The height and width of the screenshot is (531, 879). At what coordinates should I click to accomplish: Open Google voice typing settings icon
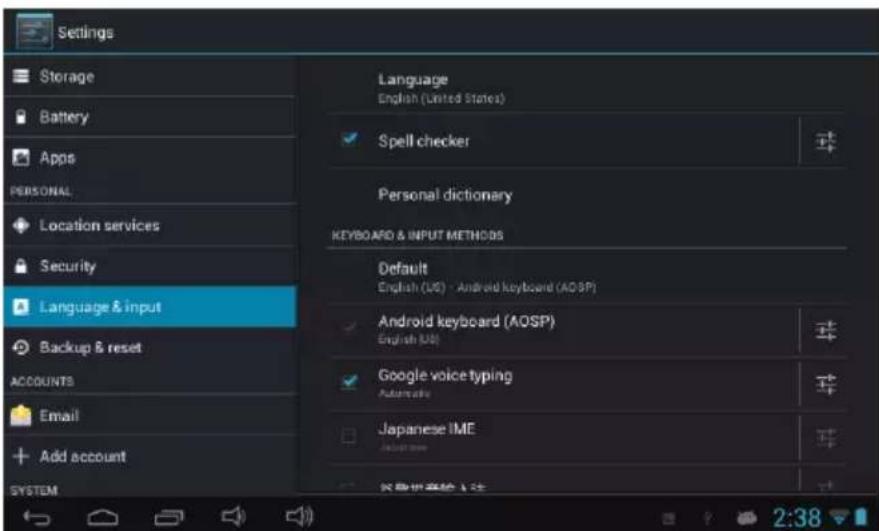coord(825,385)
